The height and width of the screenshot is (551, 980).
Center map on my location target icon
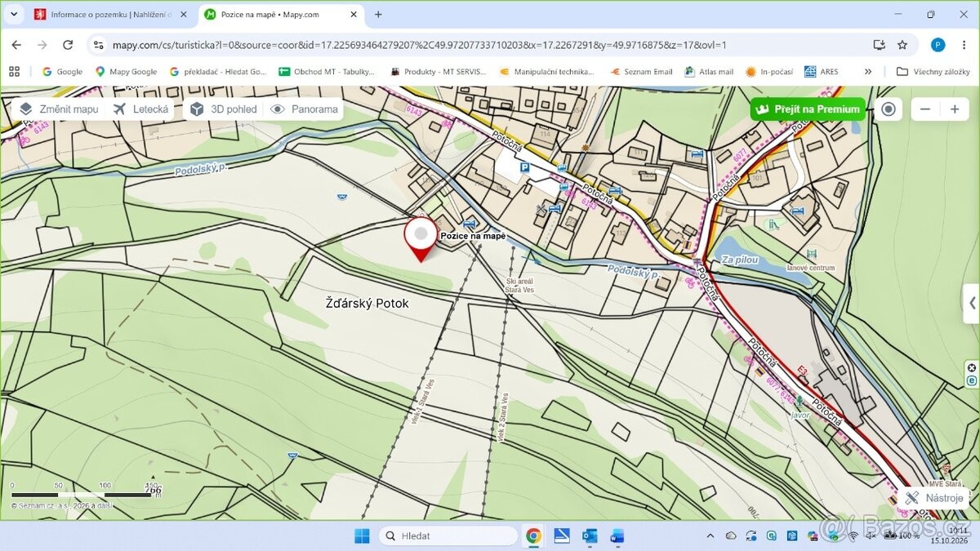(889, 109)
